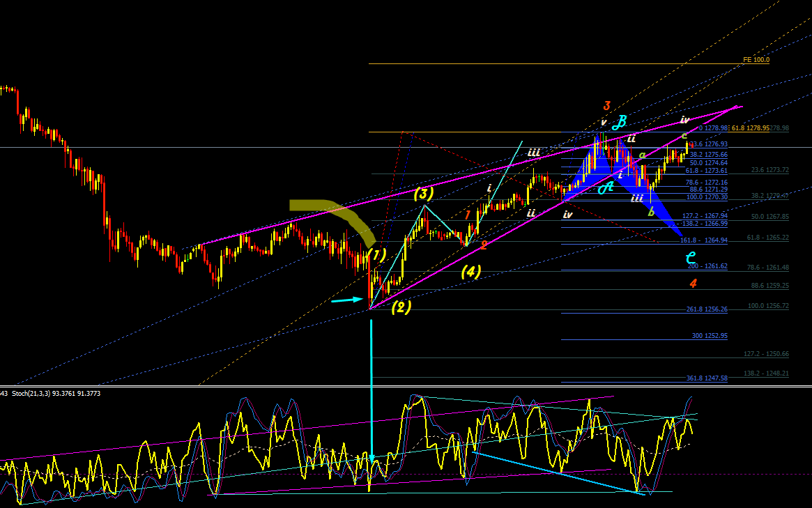Image resolution: width=812 pixels, height=508 pixels.
Task: Select the 261.8 1256.26 Fibonacci level
Action: point(707,309)
